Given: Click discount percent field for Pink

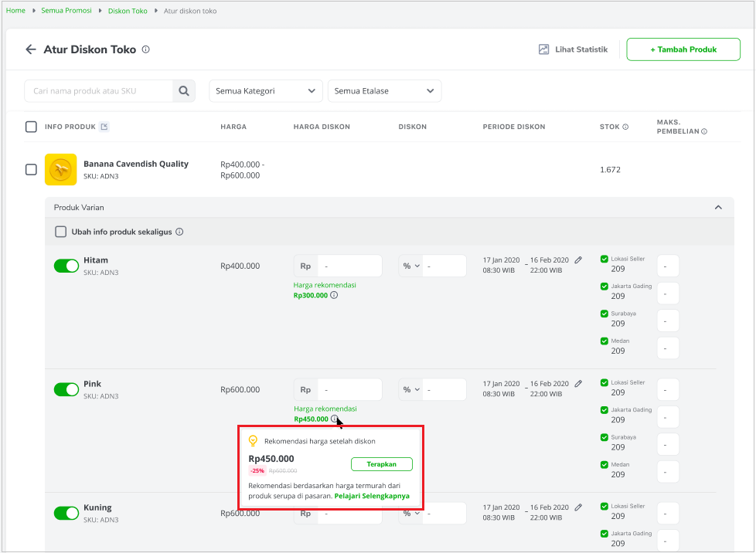Looking at the screenshot, I should (444, 390).
